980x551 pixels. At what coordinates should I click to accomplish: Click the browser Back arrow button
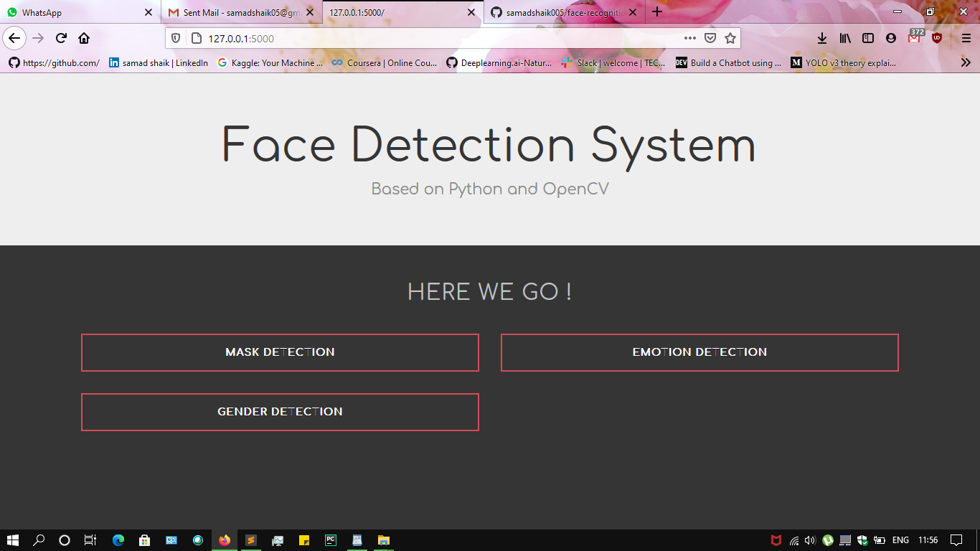pyautogui.click(x=14, y=38)
